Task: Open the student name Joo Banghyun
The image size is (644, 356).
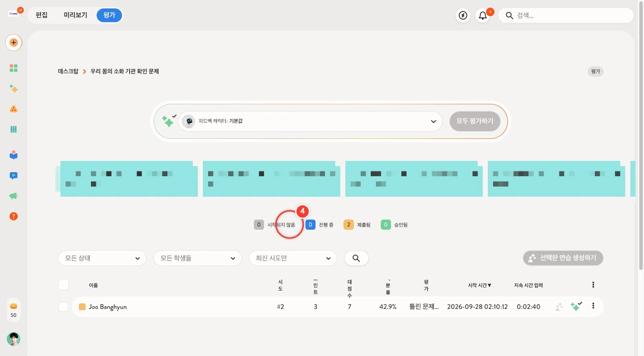Action: point(107,307)
